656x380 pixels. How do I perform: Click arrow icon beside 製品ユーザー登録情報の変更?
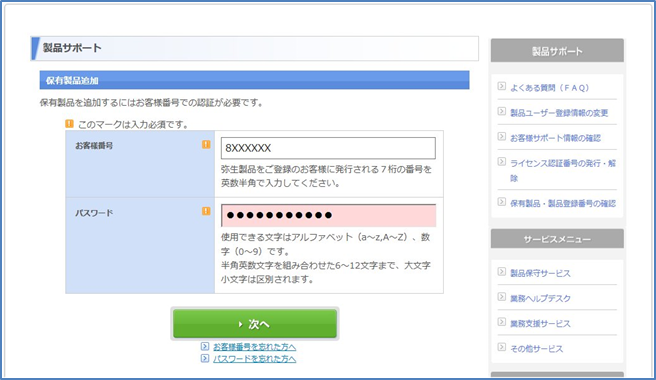502,111
